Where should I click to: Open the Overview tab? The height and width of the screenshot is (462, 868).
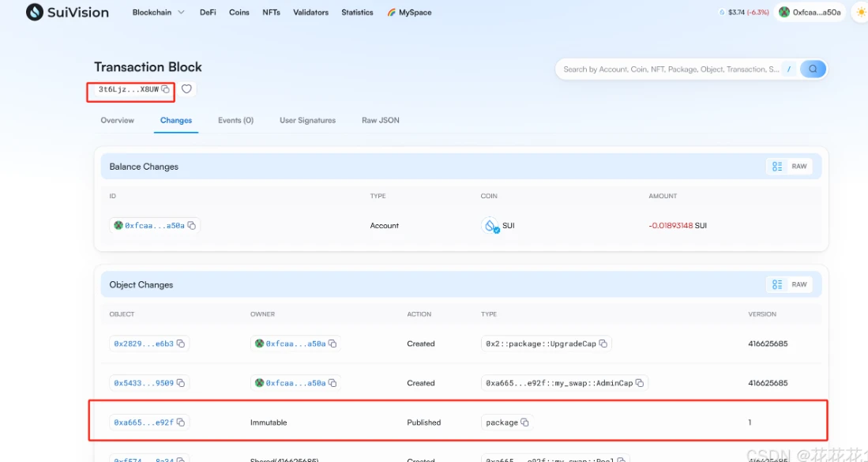coord(117,120)
